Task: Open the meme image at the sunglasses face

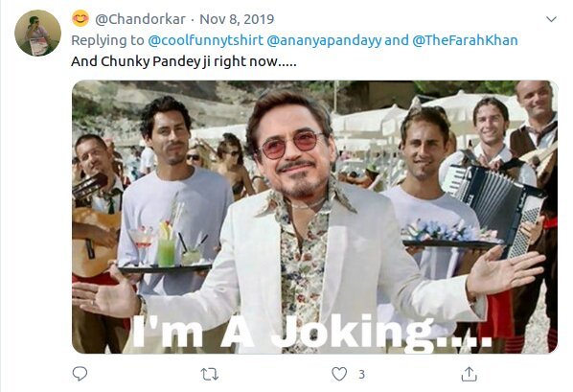Action: (292, 145)
